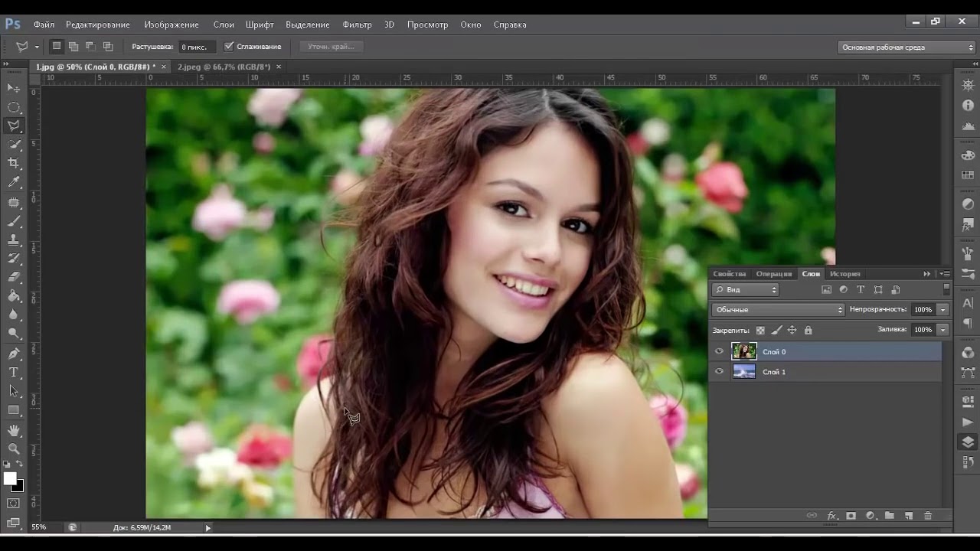
Task: Toggle lock all padlock icon
Action: coord(808,331)
